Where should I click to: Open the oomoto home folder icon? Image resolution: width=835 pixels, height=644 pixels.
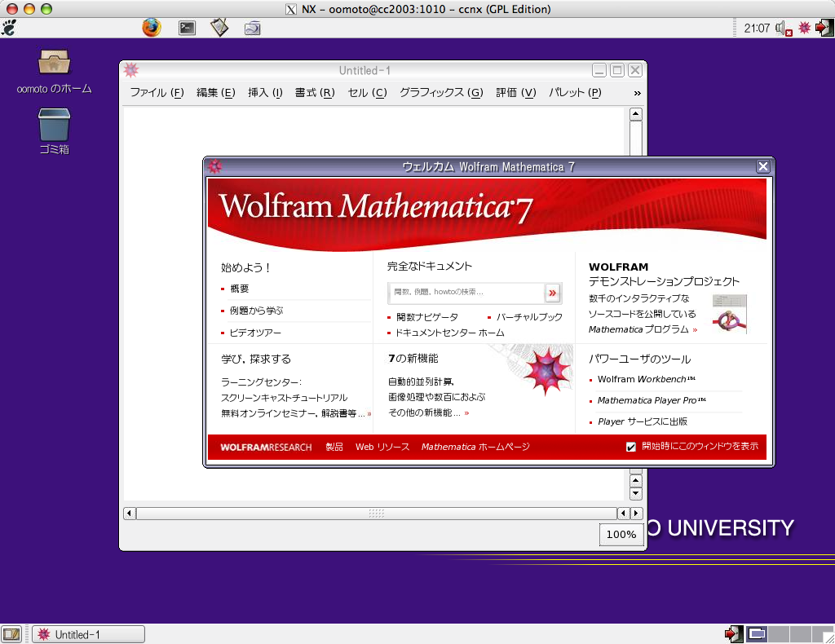[x=54, y=62]
